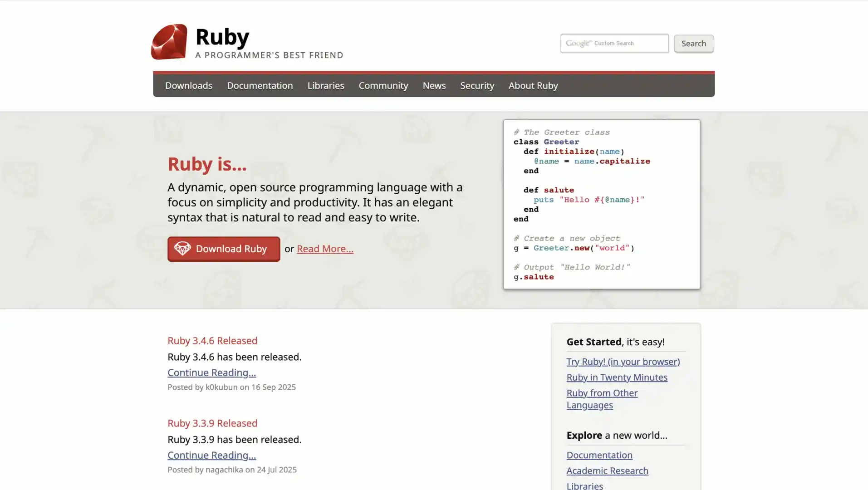Screen dimensions: 868x490
Task: Click the Ruby gem logo icon
Action: [x=169, y=42]
